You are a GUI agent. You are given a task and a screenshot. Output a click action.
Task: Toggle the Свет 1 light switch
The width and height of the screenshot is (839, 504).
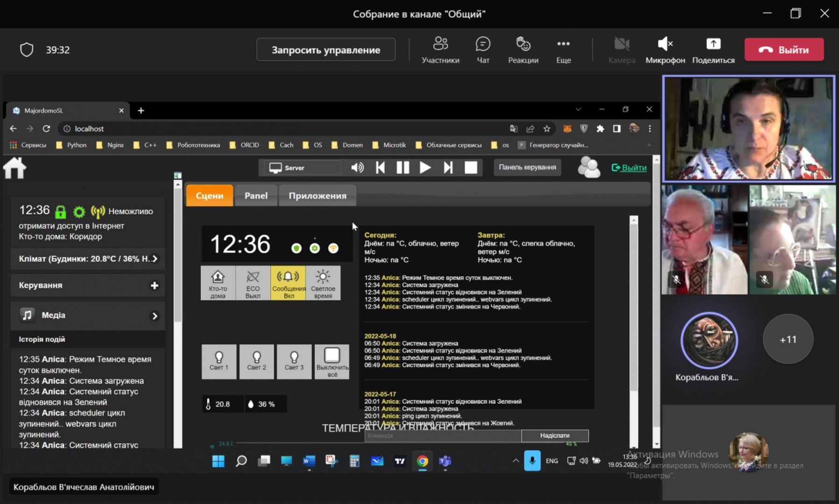click(219, 361)
